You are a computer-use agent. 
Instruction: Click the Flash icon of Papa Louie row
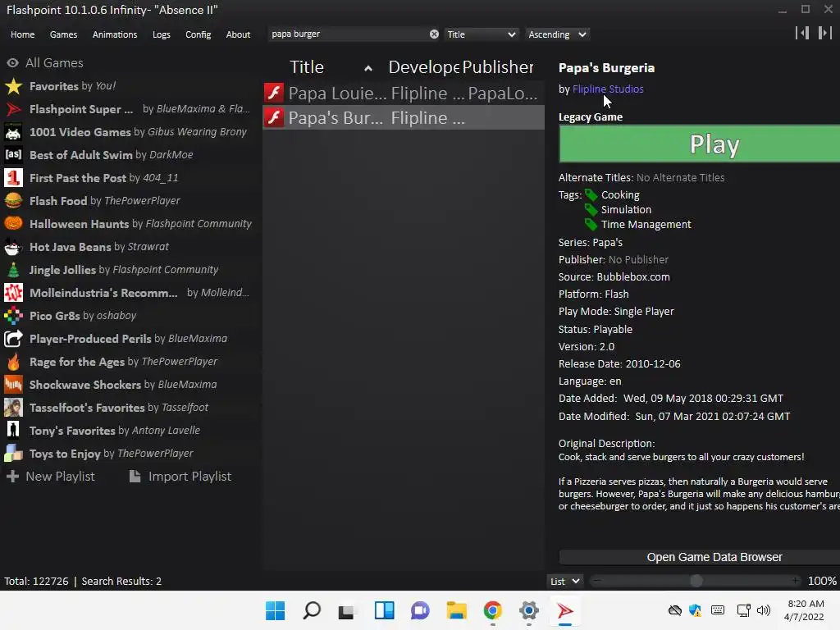274,93
